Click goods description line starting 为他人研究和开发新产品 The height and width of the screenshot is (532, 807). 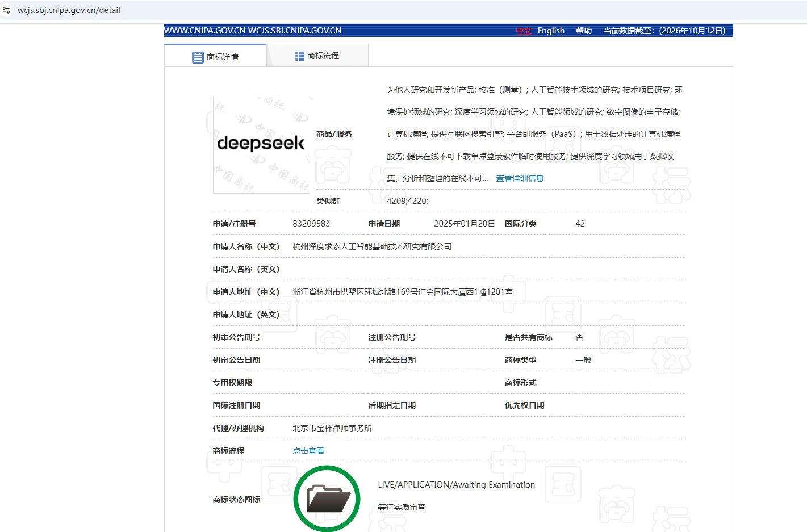pyautogui.click(x=534, y=90)
